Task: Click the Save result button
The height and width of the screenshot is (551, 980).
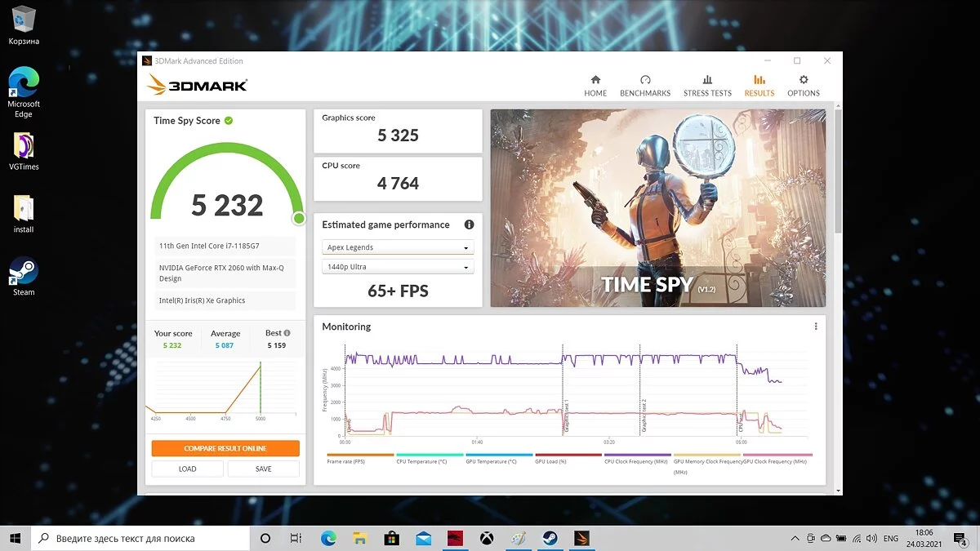Action: click(263, 469)
